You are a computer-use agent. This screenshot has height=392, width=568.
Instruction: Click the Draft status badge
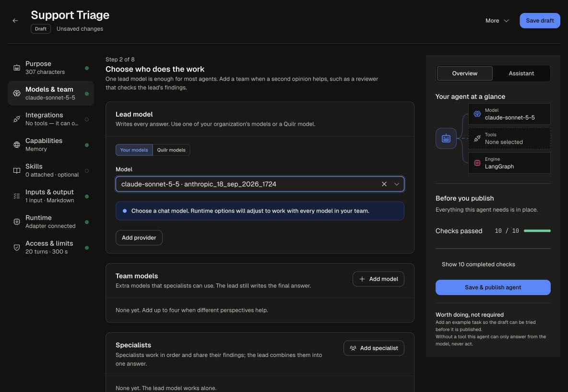click(41, 29)
